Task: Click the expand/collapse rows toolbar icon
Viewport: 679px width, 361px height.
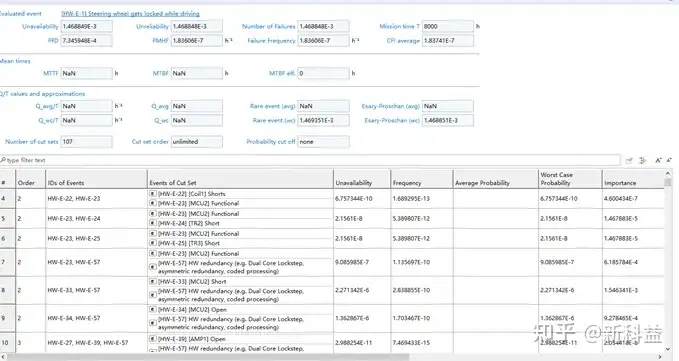Action: click(643, 161)
